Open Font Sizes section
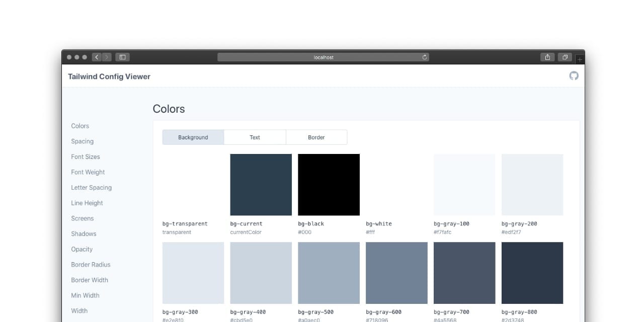 point(86,157)
